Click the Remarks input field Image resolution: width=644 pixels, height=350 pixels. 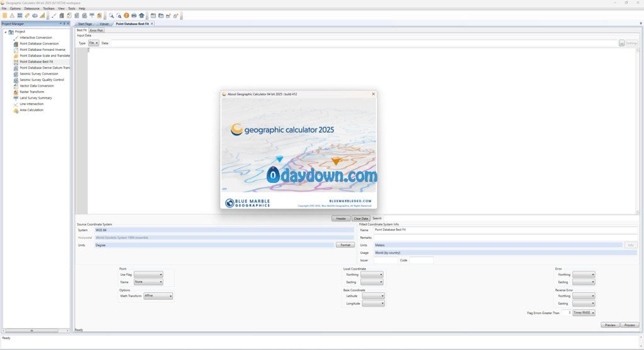pyautogui.click(x=505, y=238)
